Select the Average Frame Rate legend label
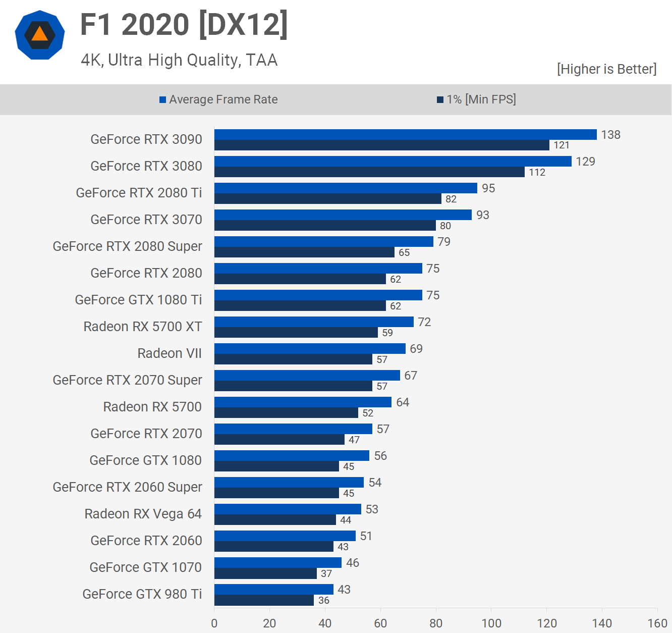The image size is (672, 633). 223,100
